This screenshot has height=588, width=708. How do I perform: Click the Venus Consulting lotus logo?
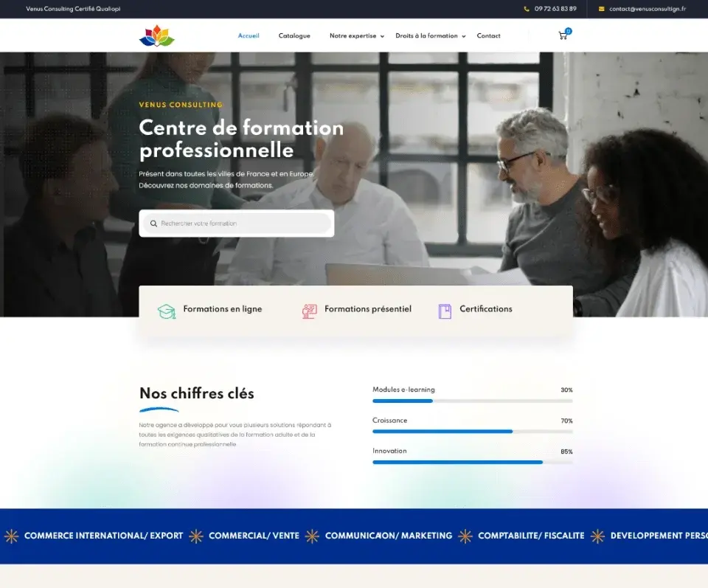pos(155,35)
